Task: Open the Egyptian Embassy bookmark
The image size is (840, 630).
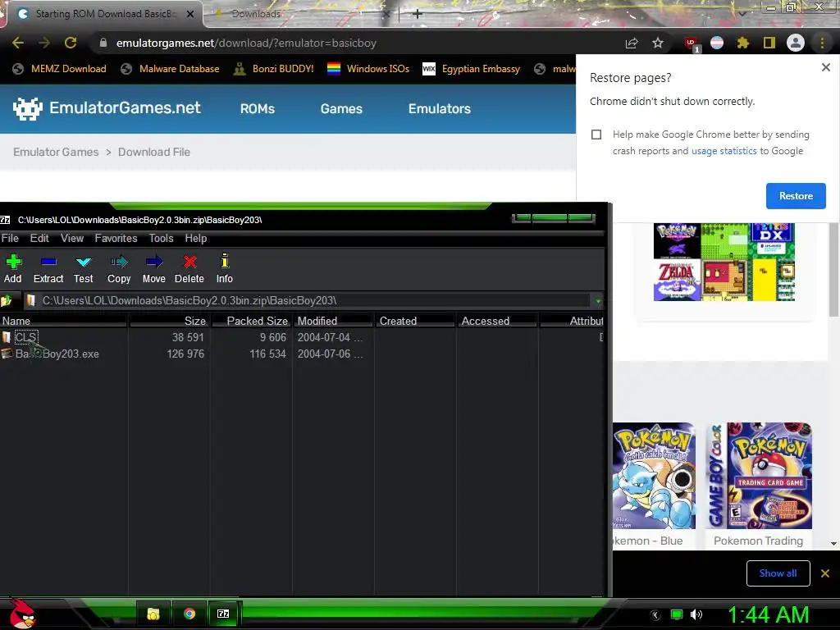Action: (x=472, y=69)
